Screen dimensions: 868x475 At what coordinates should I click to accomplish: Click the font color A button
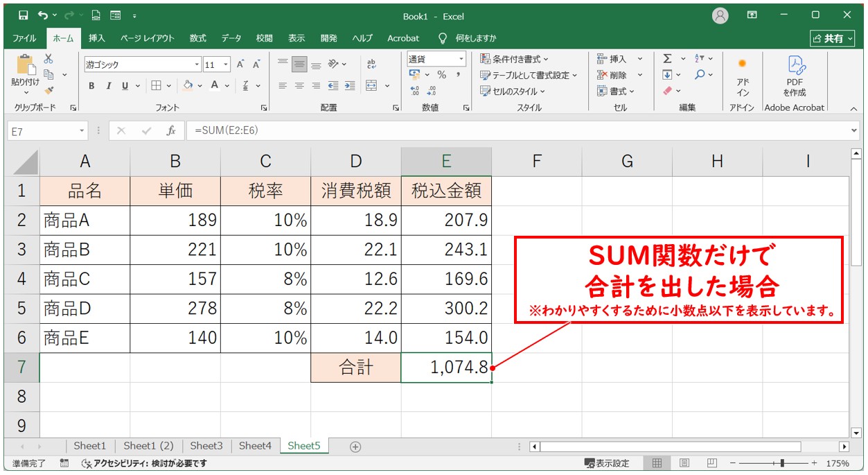tap(215, 86)
